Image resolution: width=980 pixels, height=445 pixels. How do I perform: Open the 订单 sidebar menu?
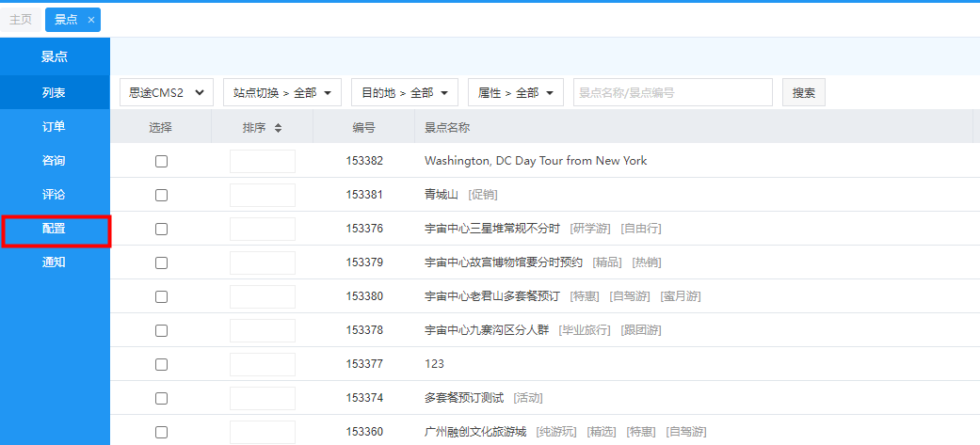click(55, 127)
